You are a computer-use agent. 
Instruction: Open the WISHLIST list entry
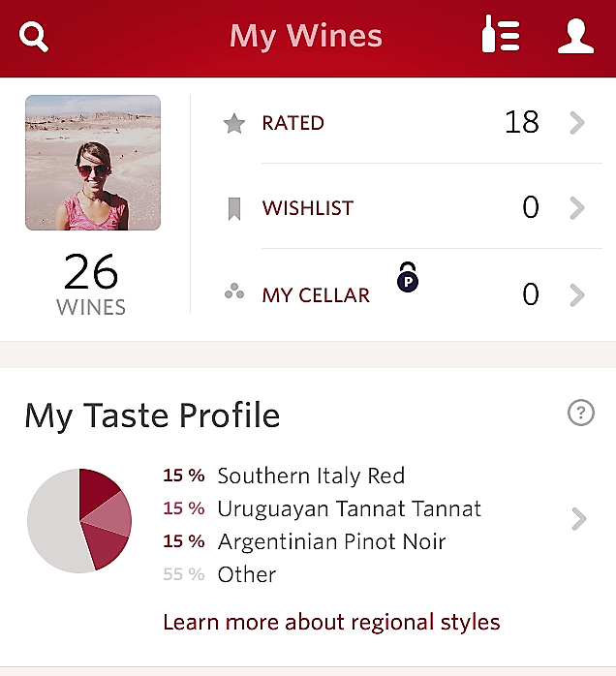[308, 208]
